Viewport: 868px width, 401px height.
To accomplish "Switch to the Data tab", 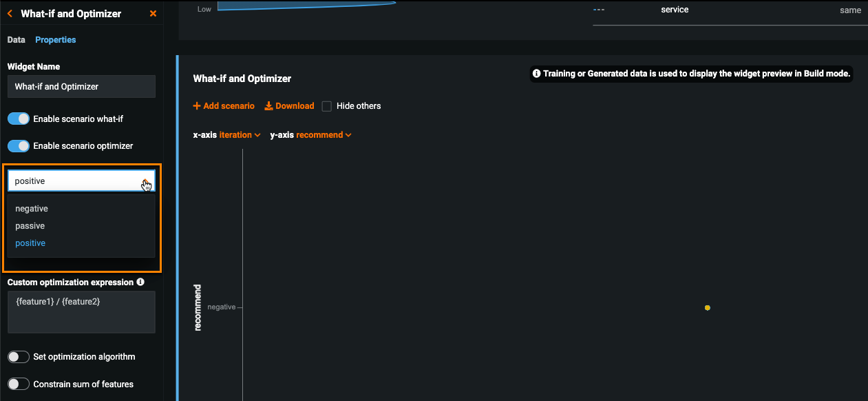I will [16, 40].
